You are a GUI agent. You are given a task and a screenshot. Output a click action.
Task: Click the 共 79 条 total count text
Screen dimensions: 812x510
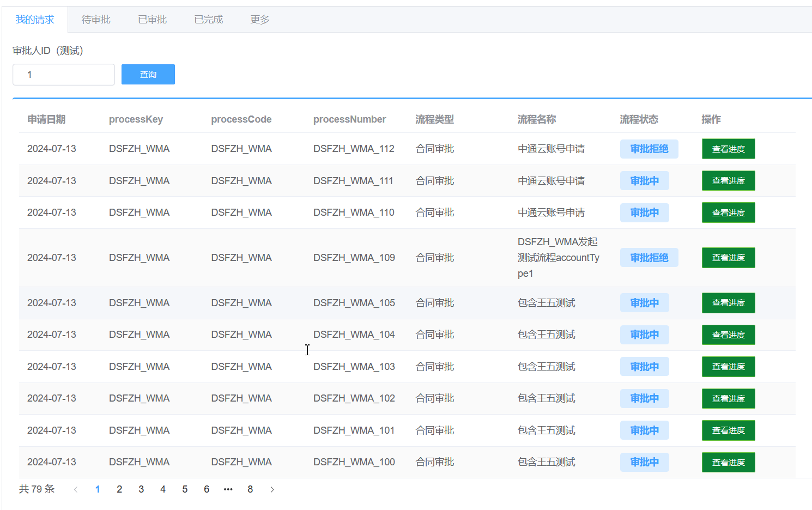[37, 489]
